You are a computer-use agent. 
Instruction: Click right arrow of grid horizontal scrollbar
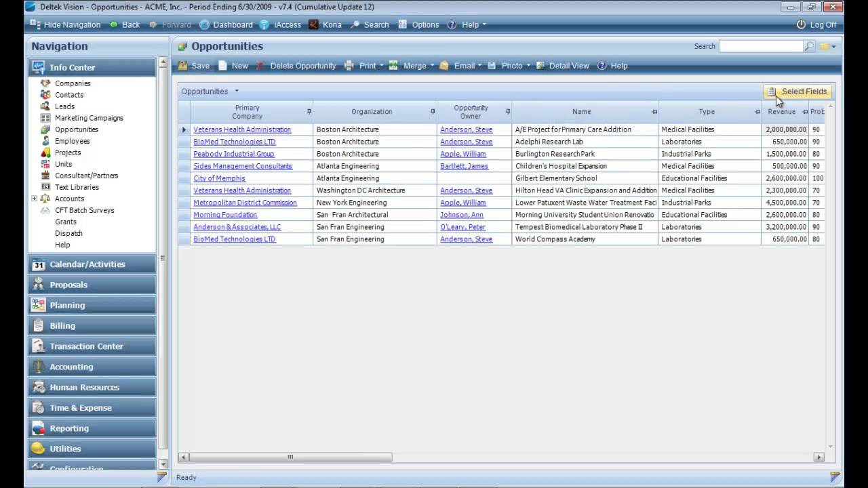tap(819, 457)
